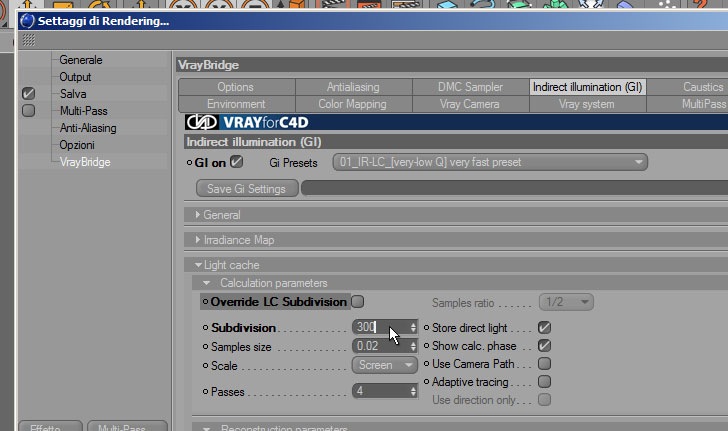Screen dimensions: 728x431
Task: Expand the Irradiance Map section
Action: (x=198, y=240)
